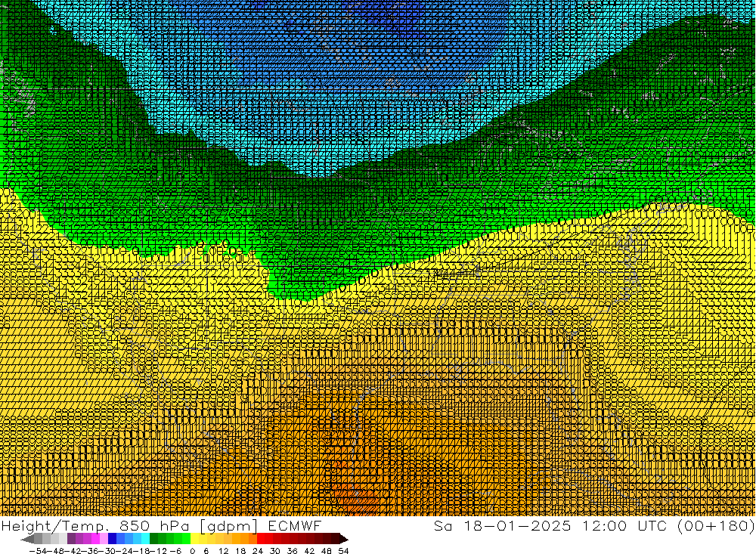The width and height of the screenshot is (756, 554).
Task: Click the '[gdpm]' unit label
Action: tap(229, 527)
